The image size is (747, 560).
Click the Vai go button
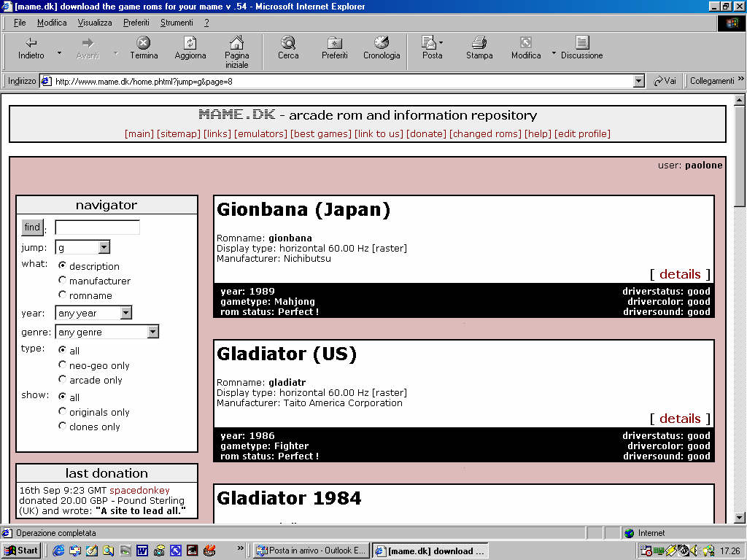click(665, 81)
